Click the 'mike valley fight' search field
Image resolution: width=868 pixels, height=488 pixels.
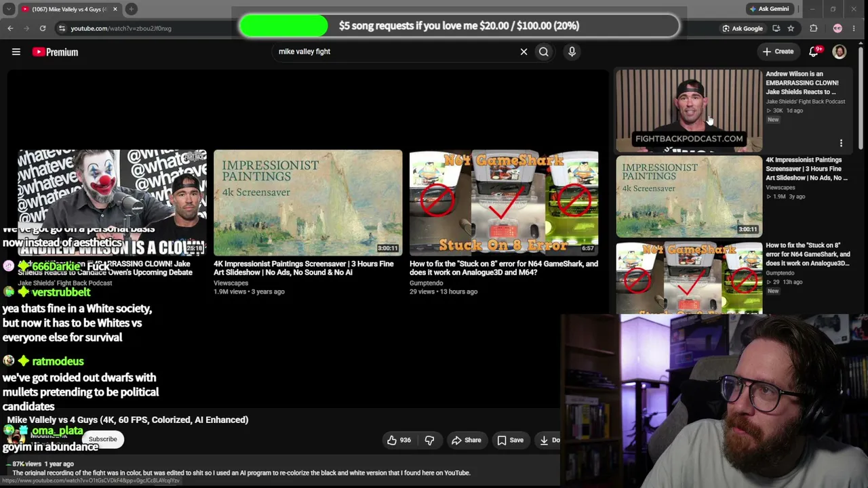tap(393, 52)
